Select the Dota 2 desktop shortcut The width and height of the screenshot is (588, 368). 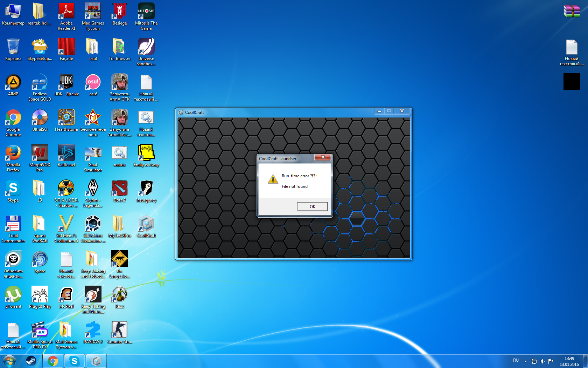pyautogui.click(x=119, y=191)
